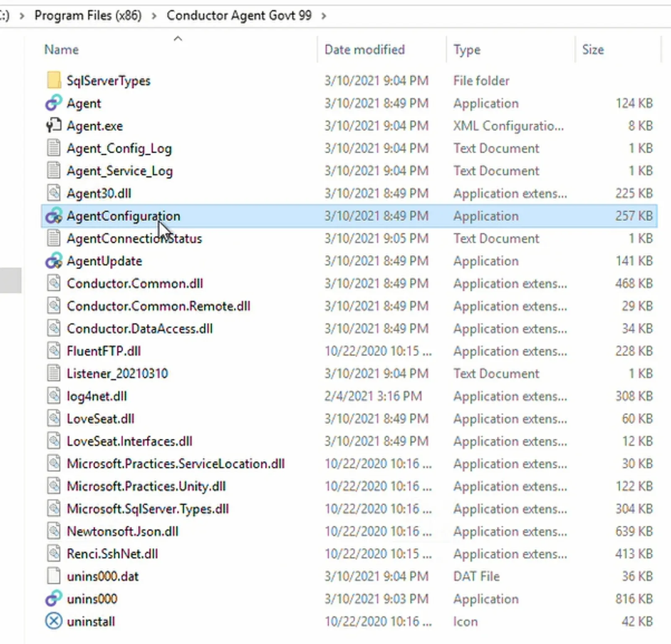The width and height of the screenshot is (671, 644).
Task: Expand chevron after Conductor Agent Govt 99
Action: click(324, 16)
